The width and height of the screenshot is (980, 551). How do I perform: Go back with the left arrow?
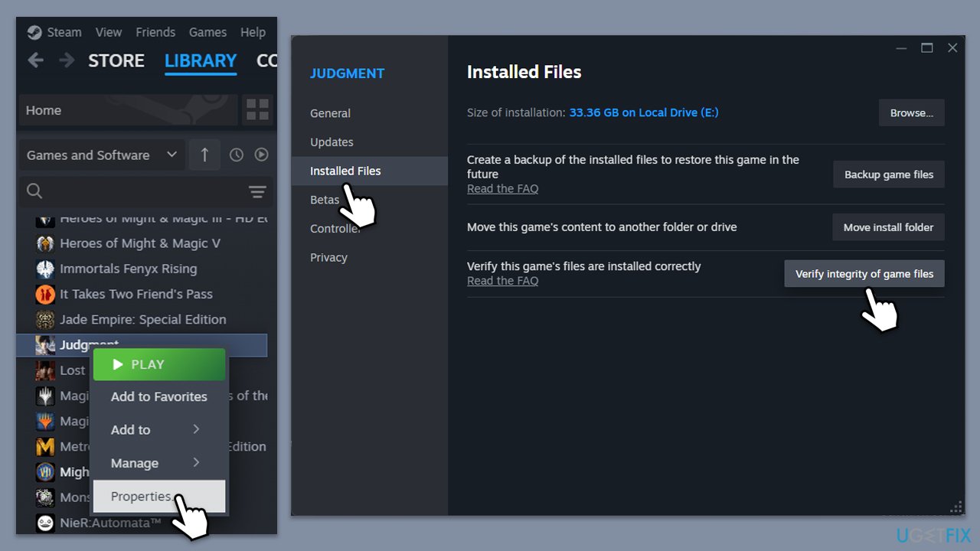pyautogui.click(x=35, y=60)
